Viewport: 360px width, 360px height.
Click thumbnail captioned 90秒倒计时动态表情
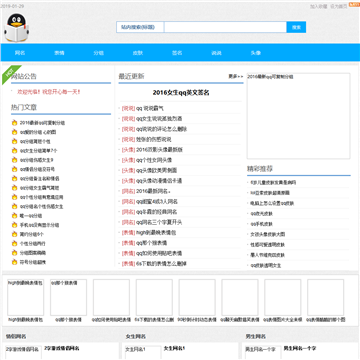197,297
